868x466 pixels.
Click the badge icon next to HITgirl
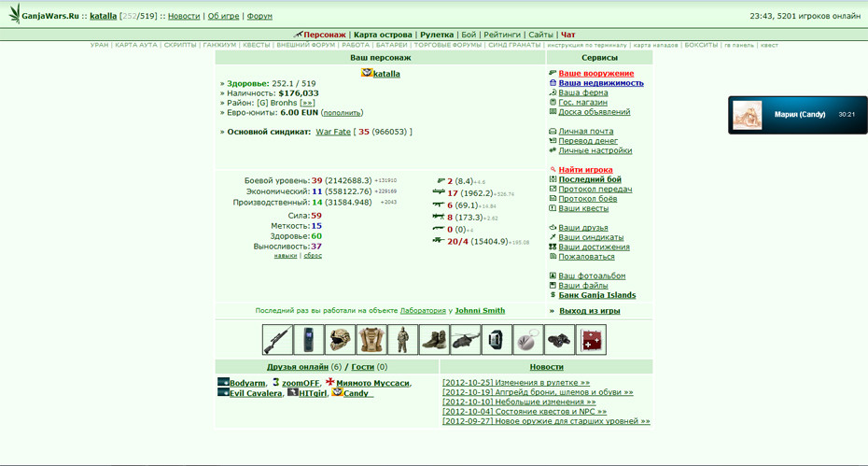(293, 392)
